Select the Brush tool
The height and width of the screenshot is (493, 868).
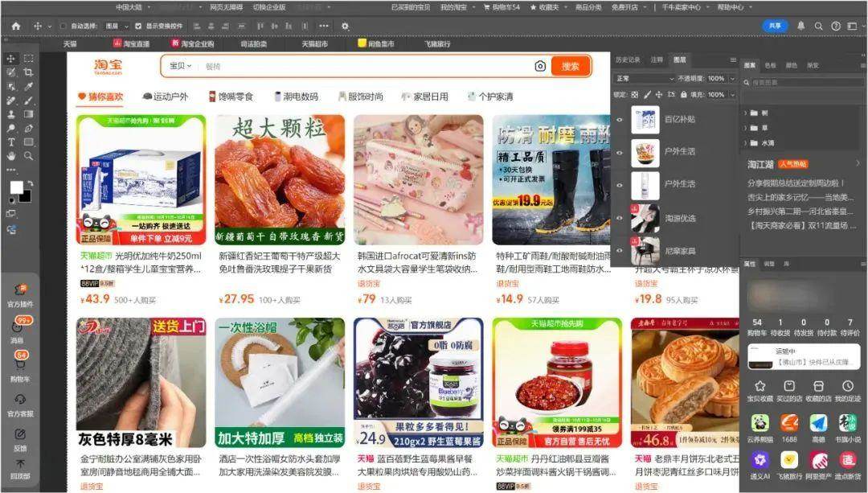click(28, 101)
